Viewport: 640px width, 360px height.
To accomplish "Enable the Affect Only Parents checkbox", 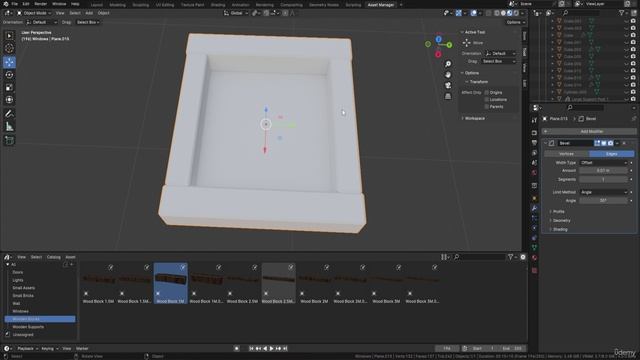I will (487, 107).
